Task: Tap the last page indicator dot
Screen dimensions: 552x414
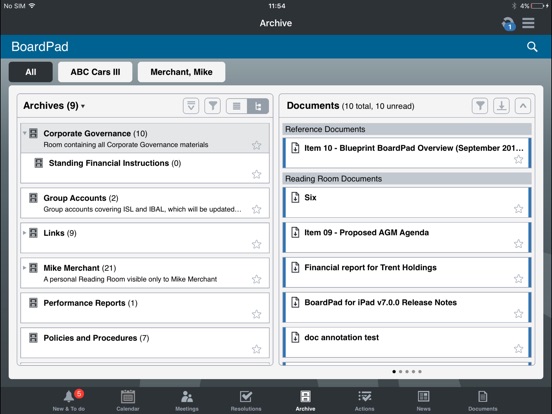Action: 420,371
